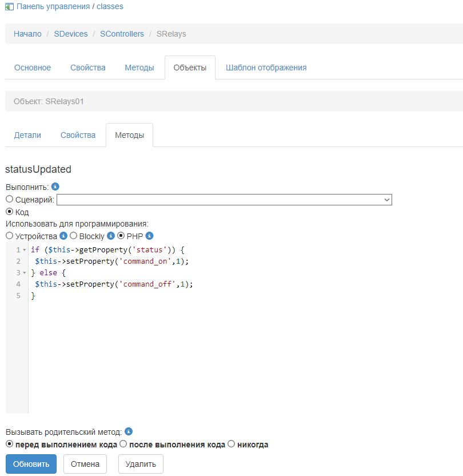The width and height of the screenshot is (463, 476).
Task: Choose PHP programming mode
Action: 121,236
